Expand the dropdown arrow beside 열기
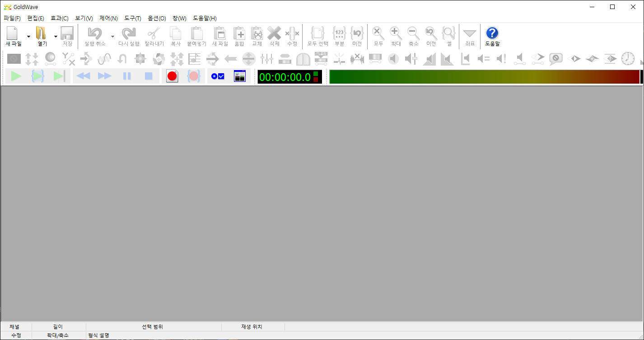This screenshot has height=340, width=644. coord(56,36)
